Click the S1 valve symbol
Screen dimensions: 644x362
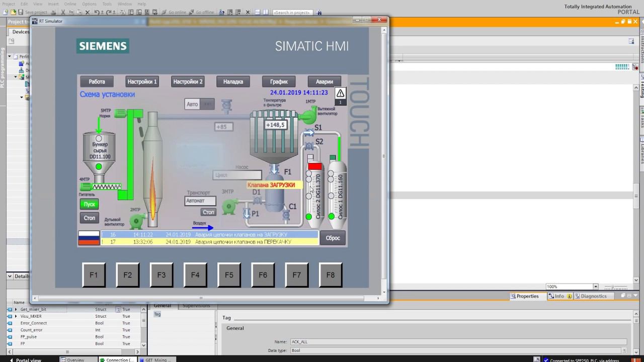pyautogui.click(x=309, y=132)
